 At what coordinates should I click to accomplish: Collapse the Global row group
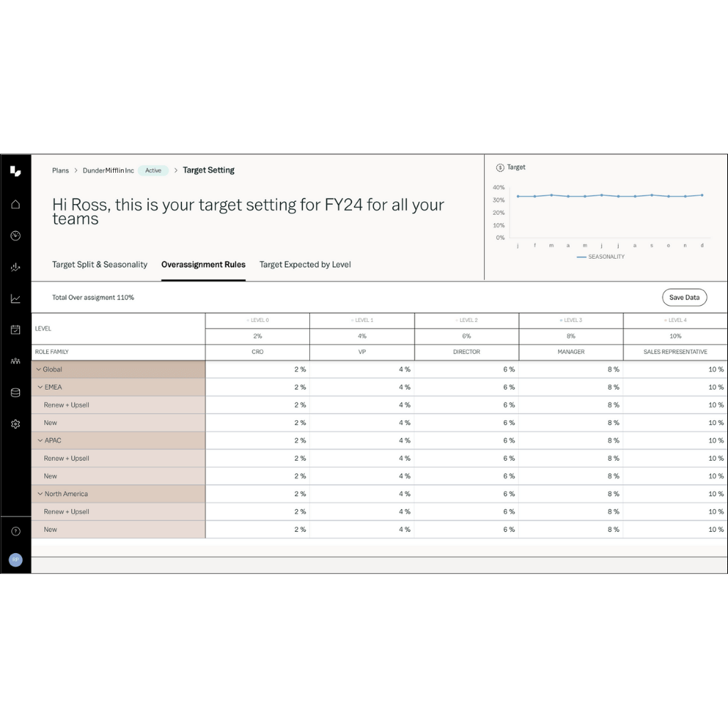click(x=39, y=369)
